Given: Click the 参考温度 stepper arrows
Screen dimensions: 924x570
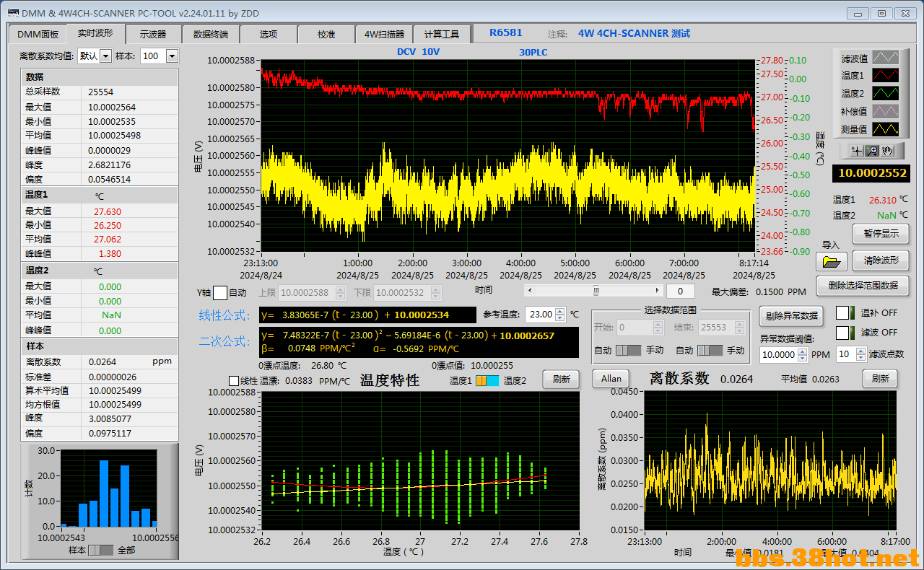Looking at the screenshot, I should coord(560,314).
